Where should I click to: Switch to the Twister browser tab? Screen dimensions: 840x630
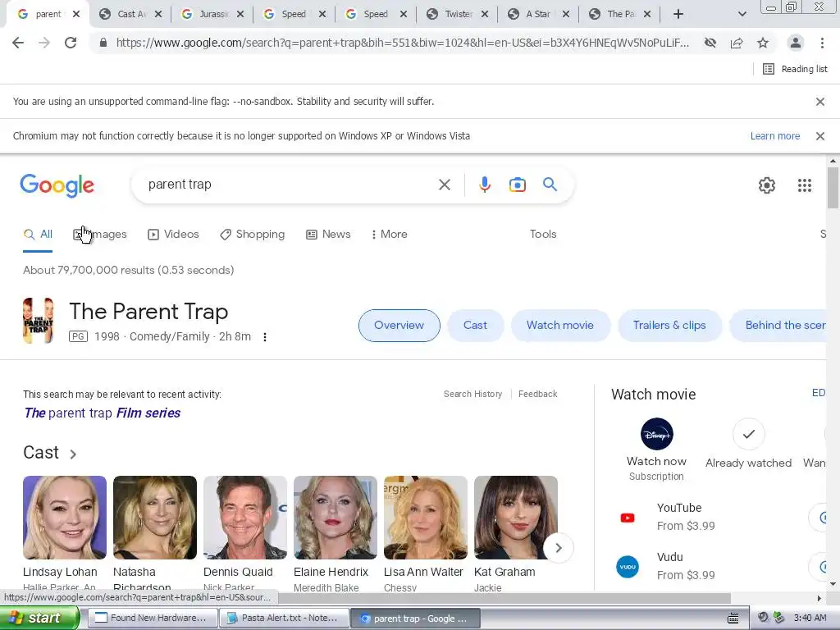(458, 14)
